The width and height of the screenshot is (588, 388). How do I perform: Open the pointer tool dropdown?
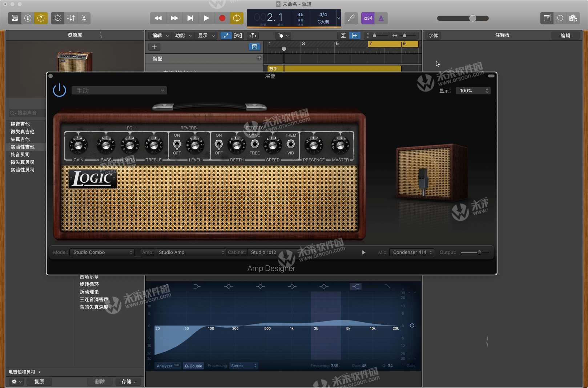[283, 36]
